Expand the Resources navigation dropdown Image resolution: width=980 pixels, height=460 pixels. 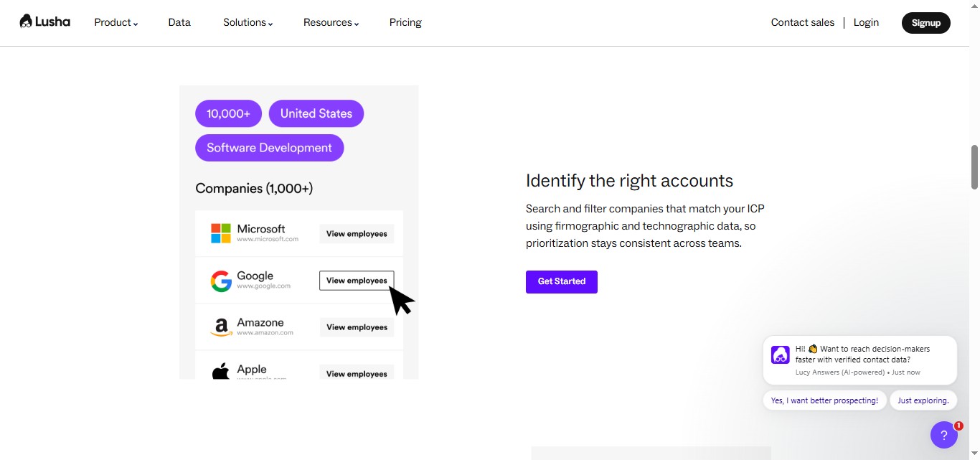330,22
